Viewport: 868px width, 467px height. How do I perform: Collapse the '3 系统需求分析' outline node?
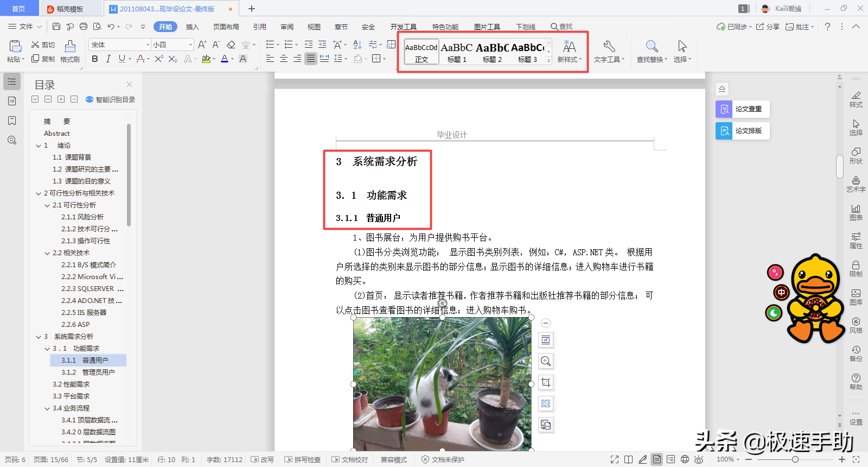coord(39,337)
